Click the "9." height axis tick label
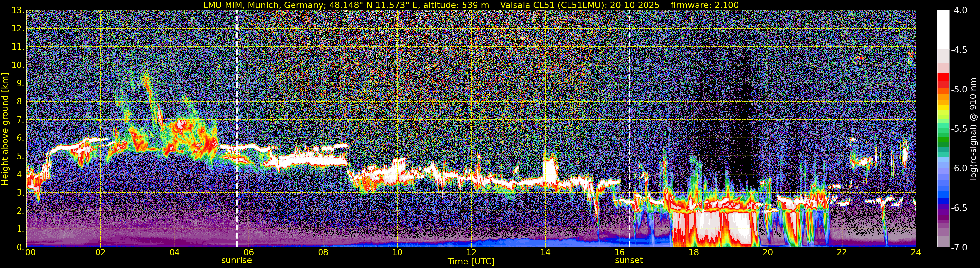This screenshot has width=980, height=268. click(x=21, y=83)
